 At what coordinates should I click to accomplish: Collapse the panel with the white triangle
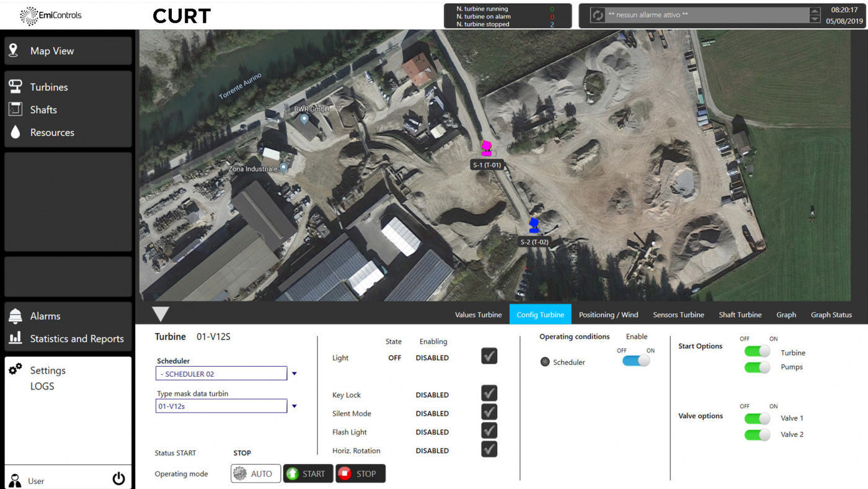tap(161, 314)
